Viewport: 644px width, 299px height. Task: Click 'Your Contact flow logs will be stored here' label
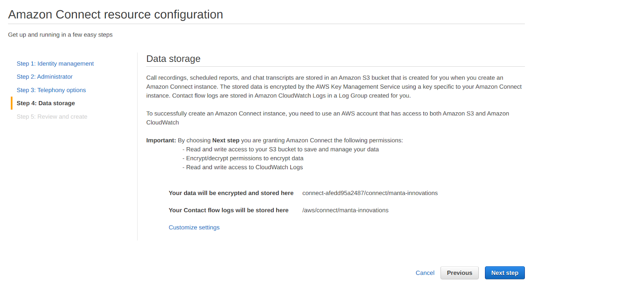[228, 210]
